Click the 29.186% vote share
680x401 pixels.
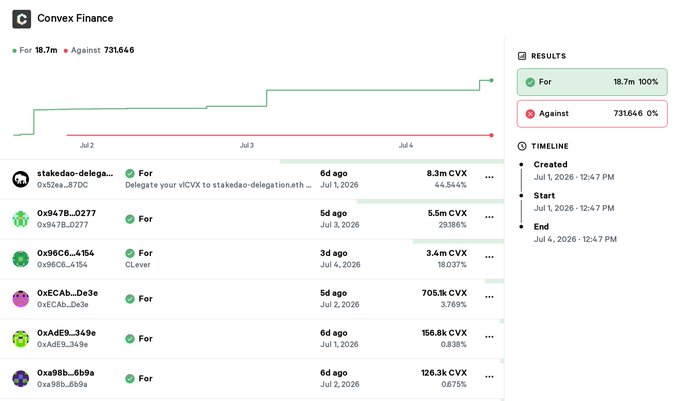click(x=452, y=225)
